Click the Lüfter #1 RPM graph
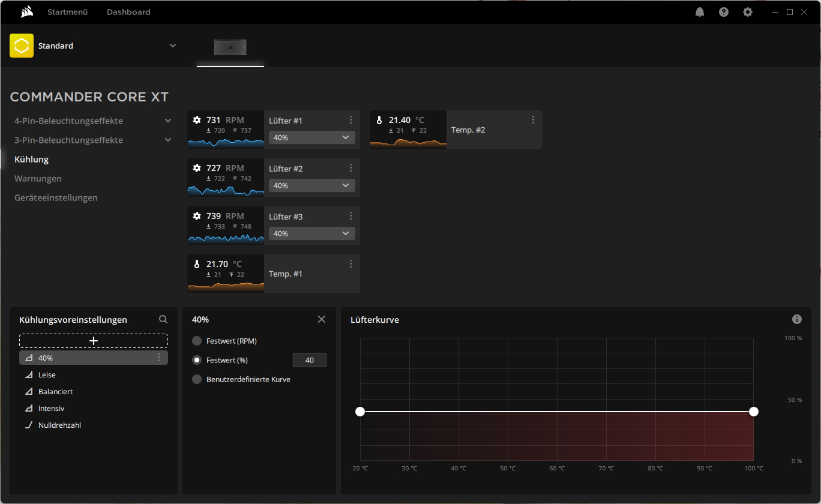Image resolution: width=821 pixels, height=504 pixels. point(226,142)
